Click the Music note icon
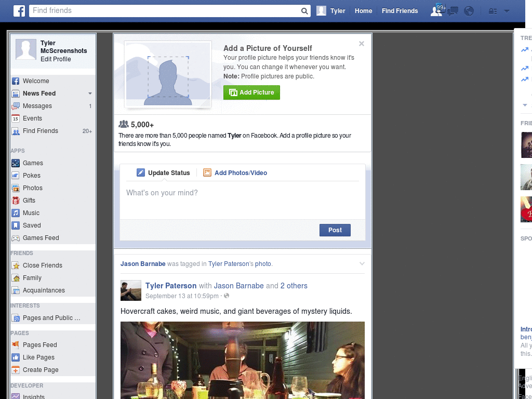This screenshot has width=532, height=399. click(16, 213)
